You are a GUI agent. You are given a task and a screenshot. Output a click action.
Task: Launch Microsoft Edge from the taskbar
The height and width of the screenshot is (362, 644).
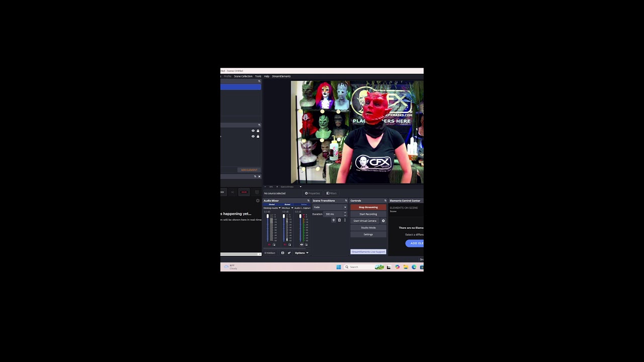click(414, 267)
